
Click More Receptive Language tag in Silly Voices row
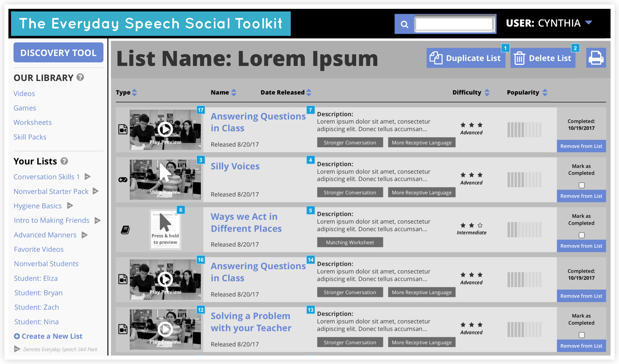tap(421, 192)
